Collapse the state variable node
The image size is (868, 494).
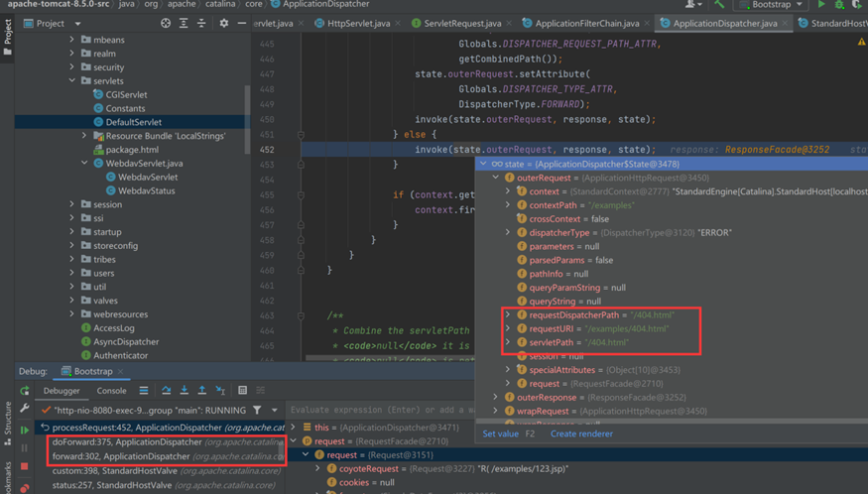pos(483,164)
